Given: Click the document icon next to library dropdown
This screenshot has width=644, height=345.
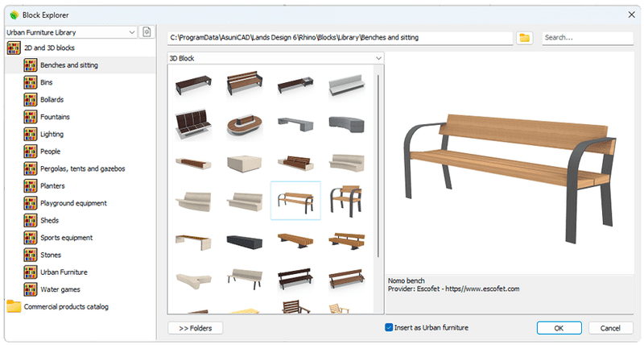Looking at the screenshot, I should 147,32.
